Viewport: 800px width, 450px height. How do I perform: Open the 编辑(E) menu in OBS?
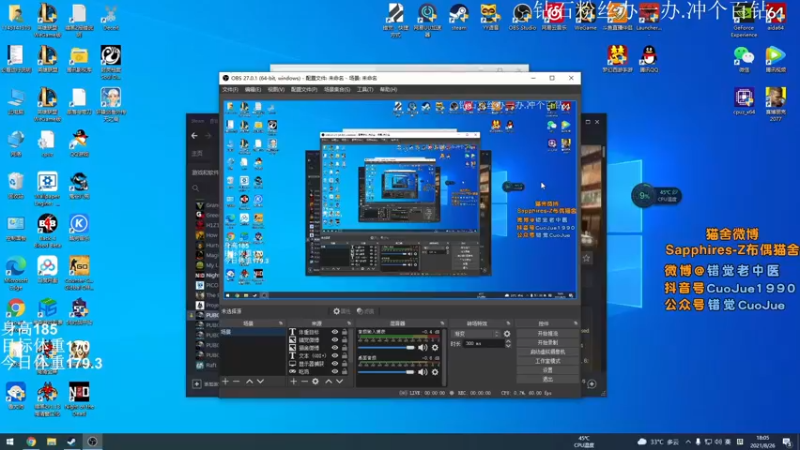point(253,90)
